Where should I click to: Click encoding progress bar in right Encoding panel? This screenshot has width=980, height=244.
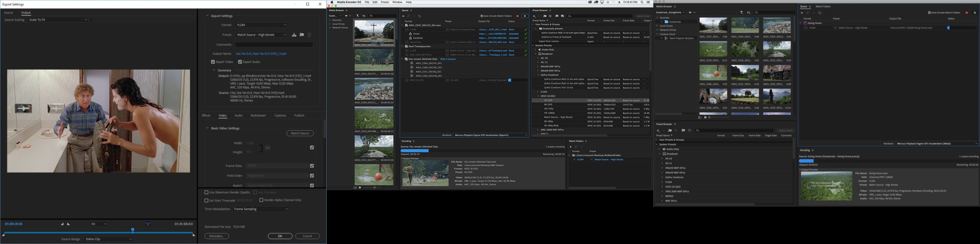tap(888, 161)
